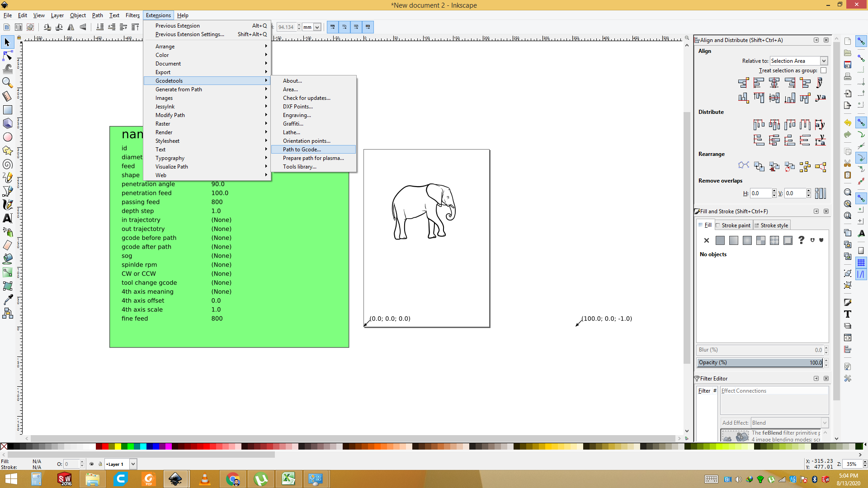This screenshot has width=868, height=488.
Task: Toggle Treat selection as group checkbox
Action: click(823, 70)
